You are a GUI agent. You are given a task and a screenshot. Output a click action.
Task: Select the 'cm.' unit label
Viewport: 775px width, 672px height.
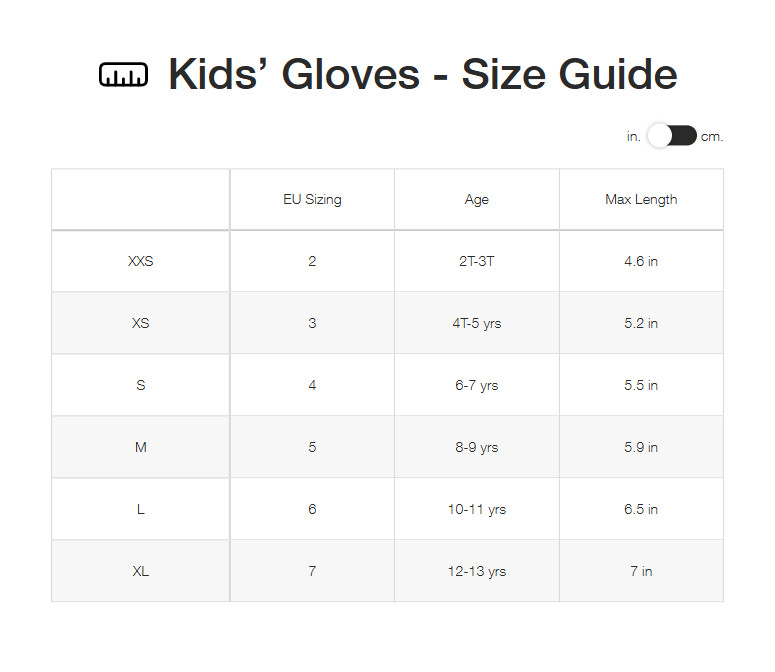(712, 137)
